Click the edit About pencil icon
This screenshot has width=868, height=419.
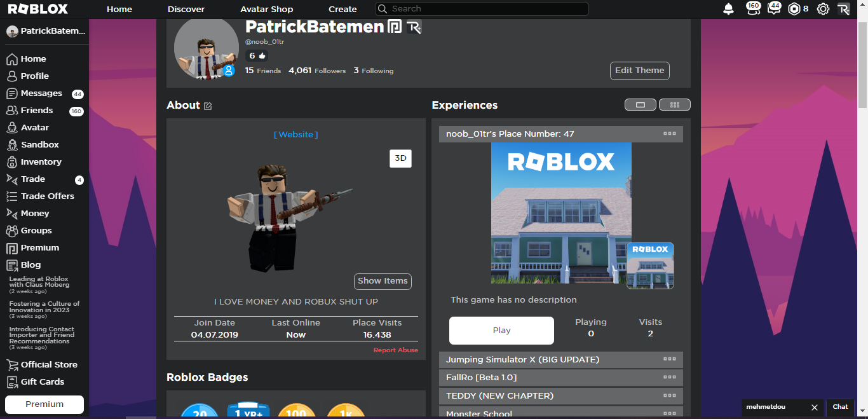208,106
